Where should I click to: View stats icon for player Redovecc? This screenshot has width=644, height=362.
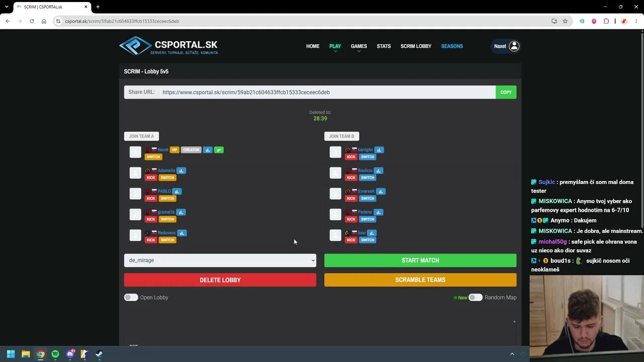(182, 233)
